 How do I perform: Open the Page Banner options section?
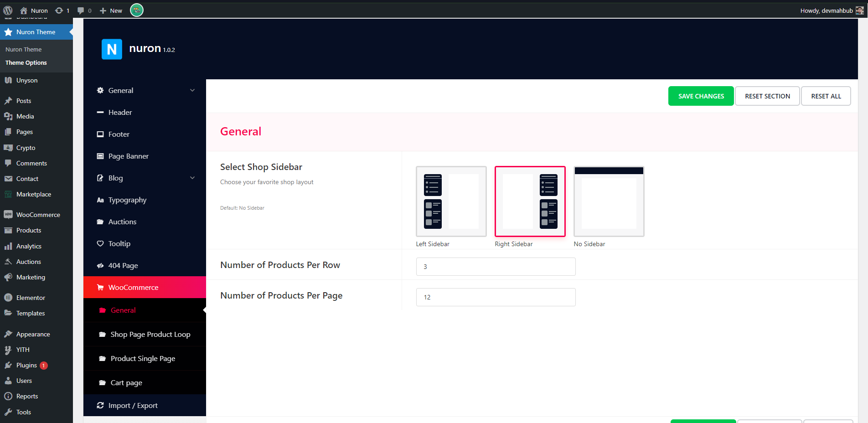[x=145, y=156]
